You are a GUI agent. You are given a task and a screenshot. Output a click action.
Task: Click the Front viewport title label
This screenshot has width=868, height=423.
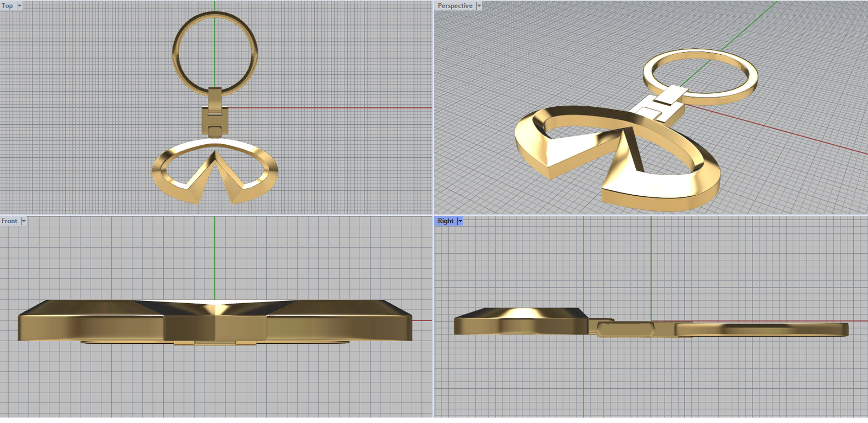[x=9, y=221]
